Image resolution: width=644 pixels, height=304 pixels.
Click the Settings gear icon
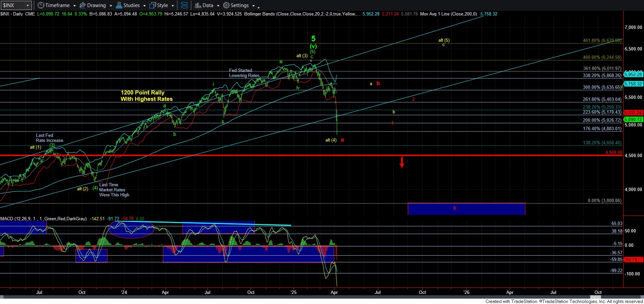[226, 5]
